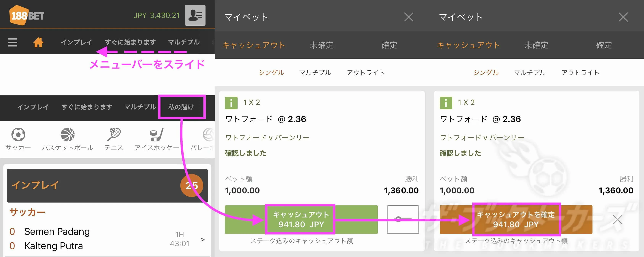The height and width of the screenshot is (257, 644).
Task: Close the middle マイベット panel
Action: coord(409,17)
